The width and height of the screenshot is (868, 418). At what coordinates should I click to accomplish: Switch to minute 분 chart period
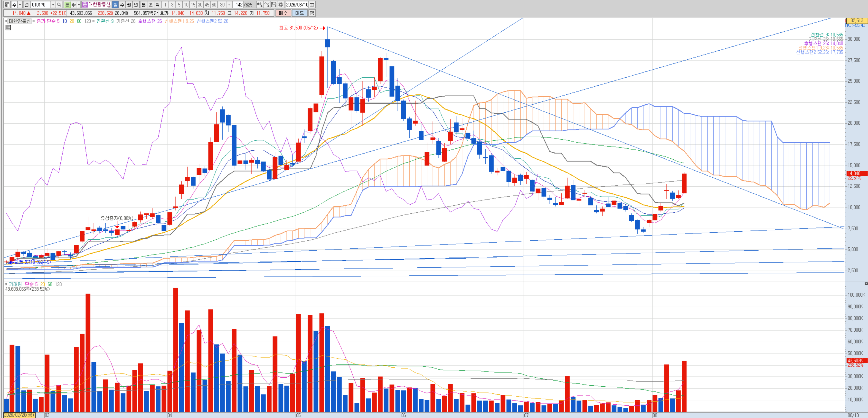[x=143, y=5]
